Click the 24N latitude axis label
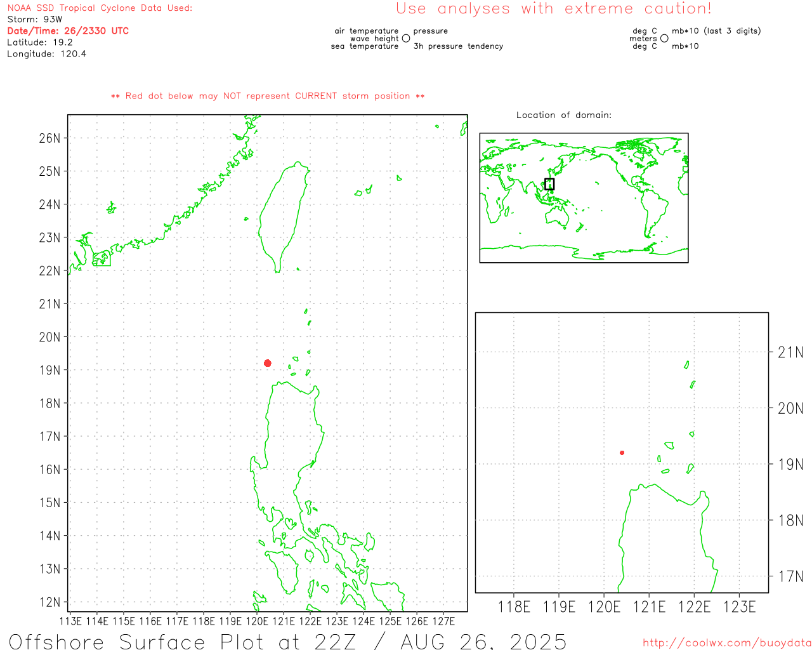 pyautogui.click(x=50, y=204)
